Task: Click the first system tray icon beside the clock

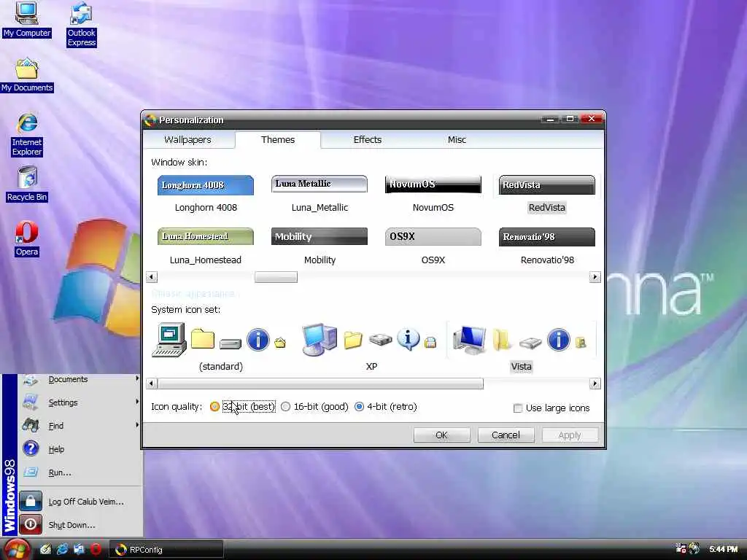Action: pyautogui.click(x=681, y=548)
